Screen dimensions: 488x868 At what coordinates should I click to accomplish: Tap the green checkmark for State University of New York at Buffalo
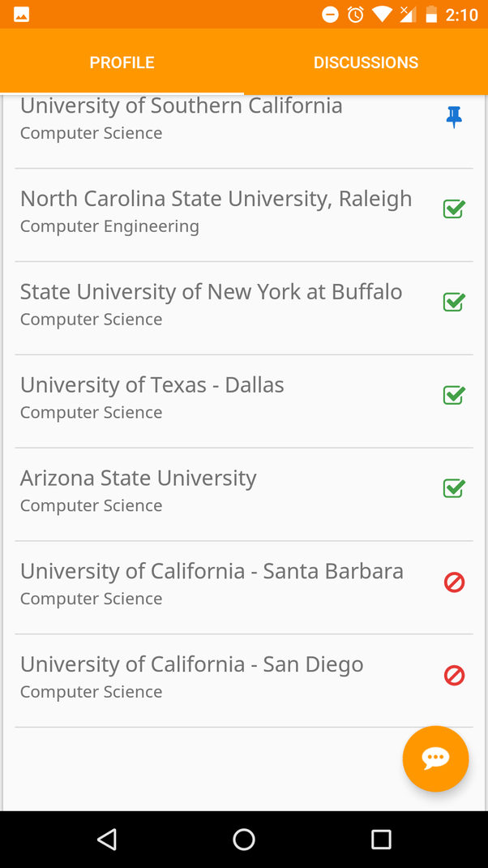click(x=453, y=302)
